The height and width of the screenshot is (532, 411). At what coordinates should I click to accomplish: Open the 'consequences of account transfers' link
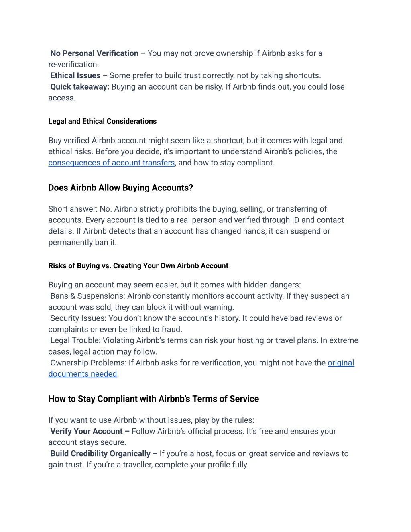(112, 163)
